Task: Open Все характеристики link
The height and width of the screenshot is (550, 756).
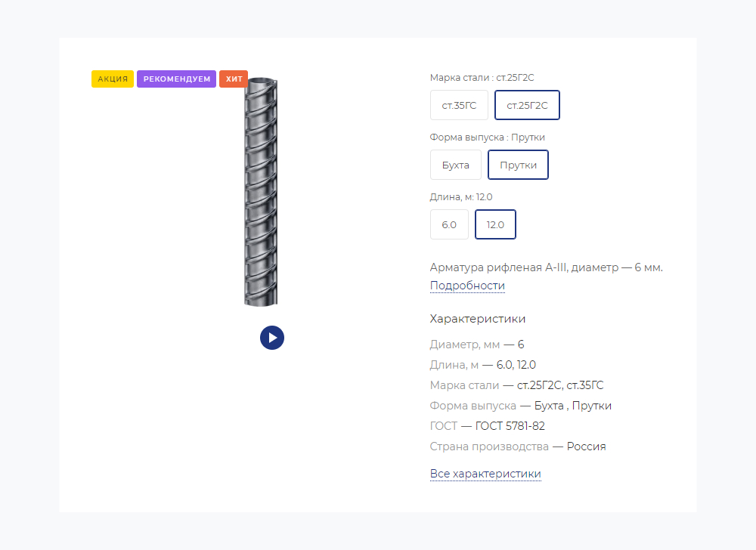Action: [x=485, y=474]
